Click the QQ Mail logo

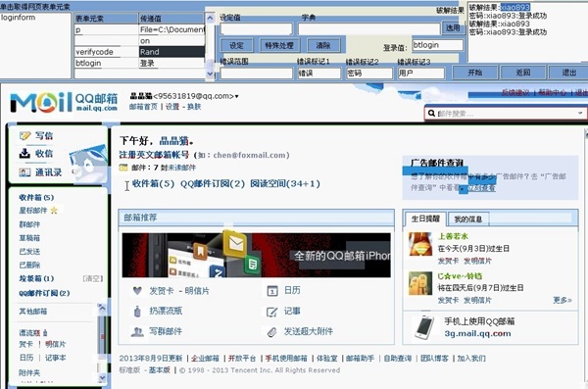point(64,102)
